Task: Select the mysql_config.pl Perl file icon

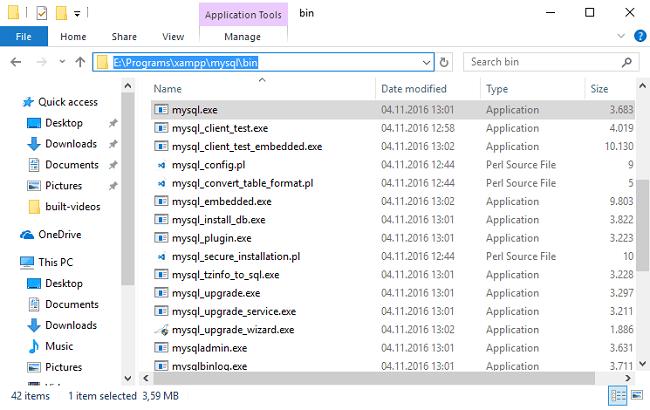Action: pos(160,165)
